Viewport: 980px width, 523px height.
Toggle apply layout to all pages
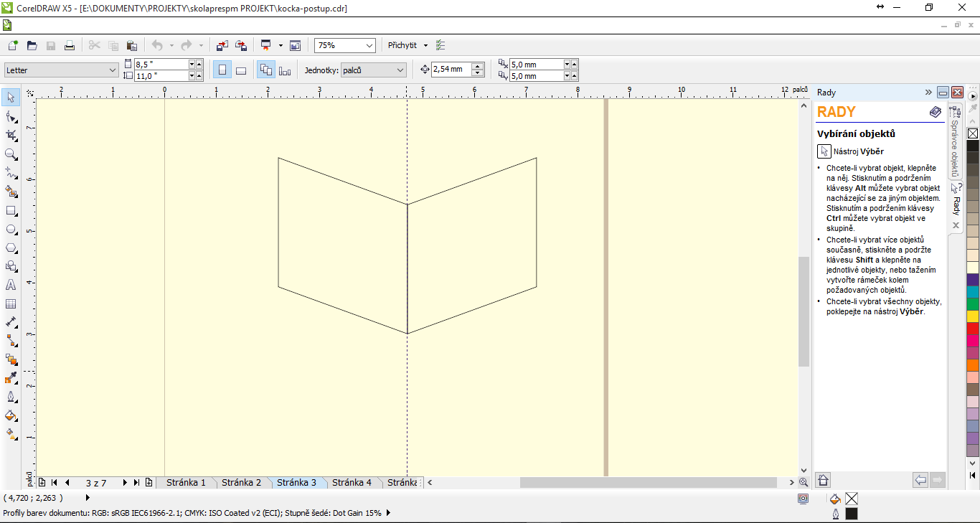click(x=266, y=70)
